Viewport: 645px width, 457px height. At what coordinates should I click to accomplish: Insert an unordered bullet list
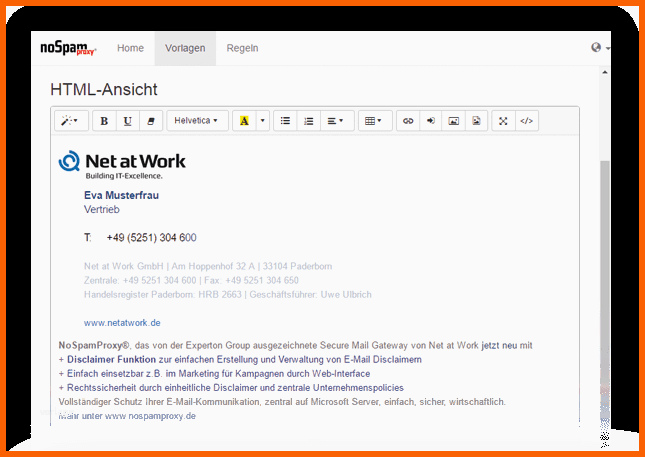[x=285, y=121]
